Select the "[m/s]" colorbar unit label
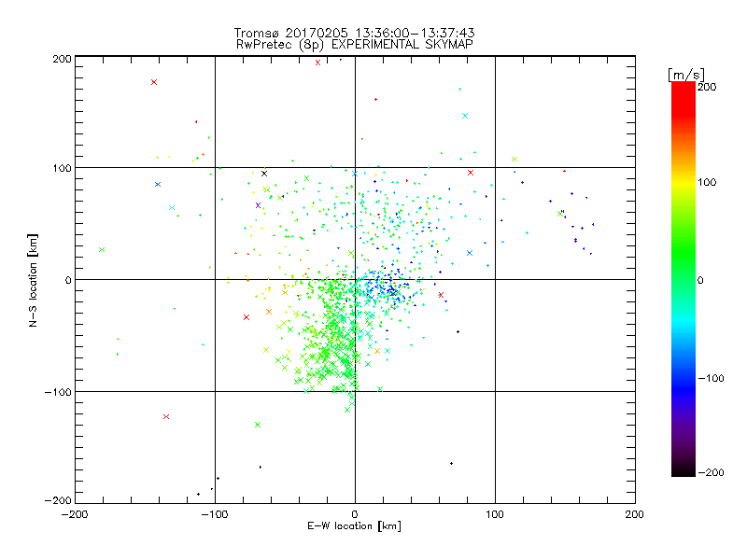Screen dimensions: 747x560 [685, 75]
